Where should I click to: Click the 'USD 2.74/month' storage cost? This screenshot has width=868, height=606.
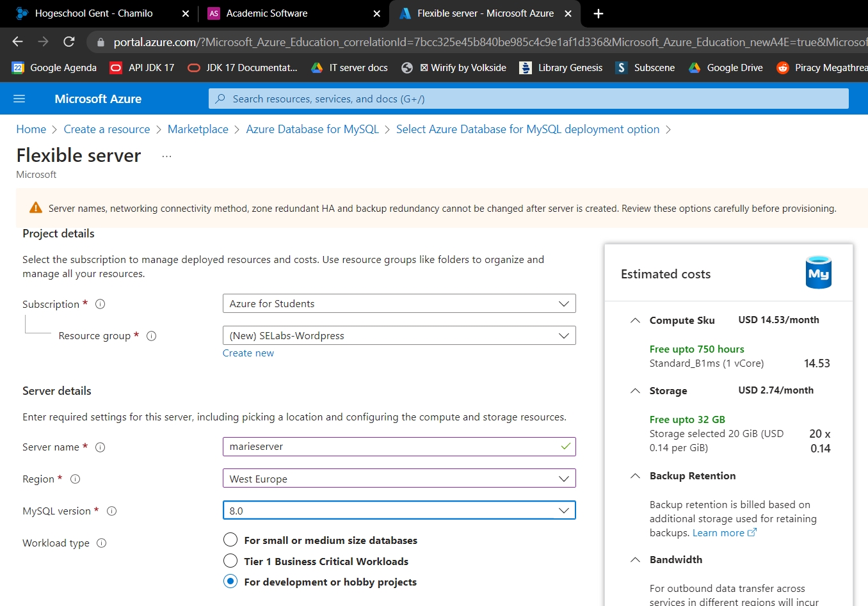(776, 390)
